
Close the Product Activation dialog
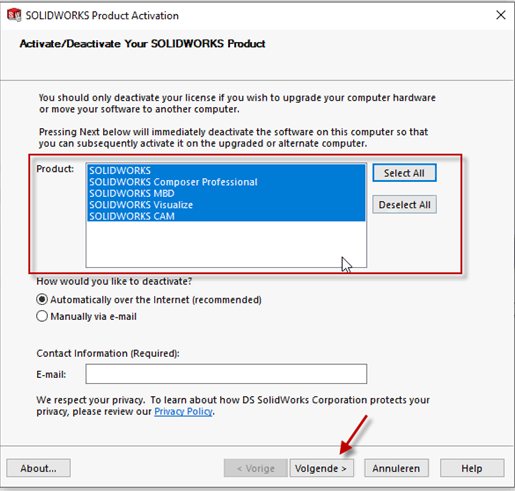pyautogui.click(x=501, y=15)
